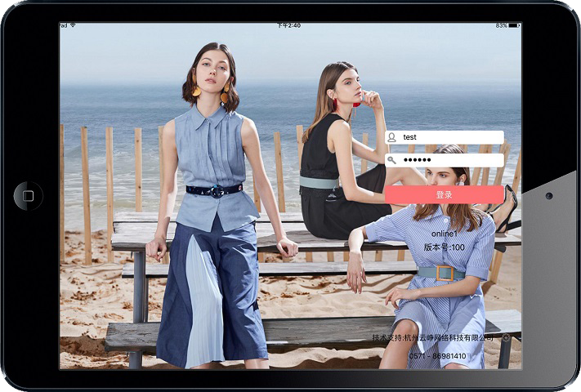Image resolution: width=581 pixels, height=392 pixels.
Task: Click the key icon in password field
Action: [x=392, y=160]
